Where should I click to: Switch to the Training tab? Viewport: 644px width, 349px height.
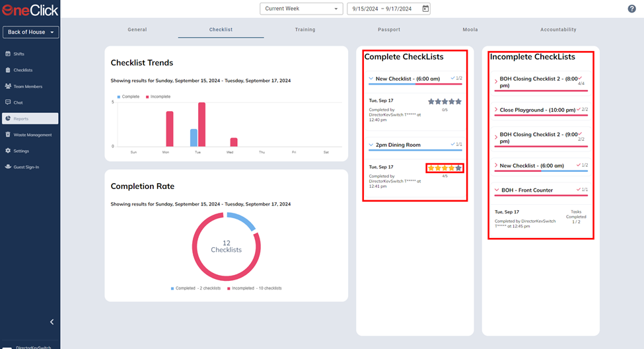click(x=305, y=30)
